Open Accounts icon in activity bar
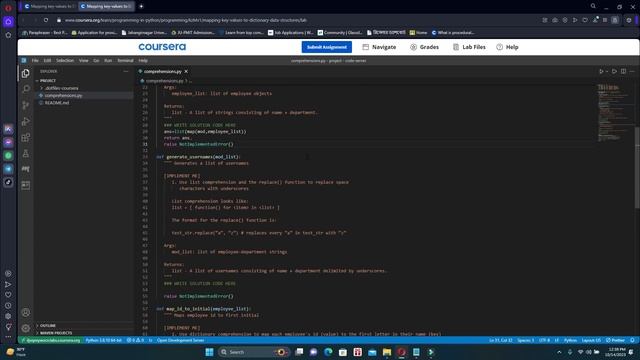Viewport: 640px width, 360px height. coord(25,313)
